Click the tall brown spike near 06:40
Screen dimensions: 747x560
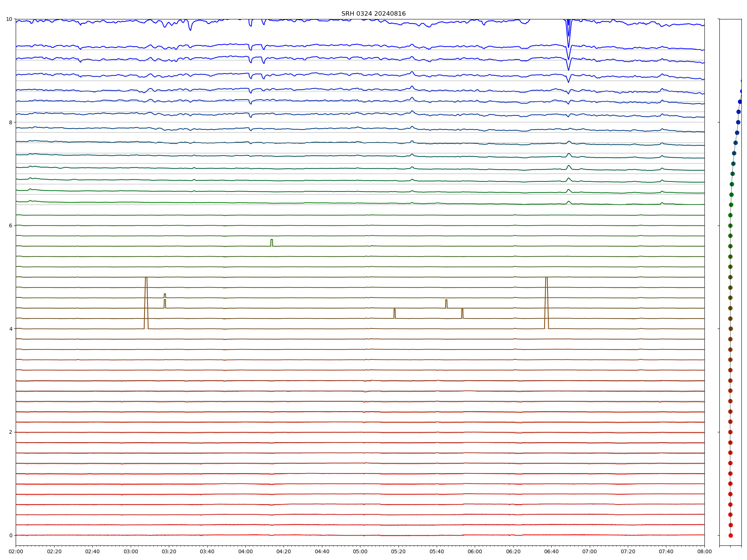click(546, 302)
